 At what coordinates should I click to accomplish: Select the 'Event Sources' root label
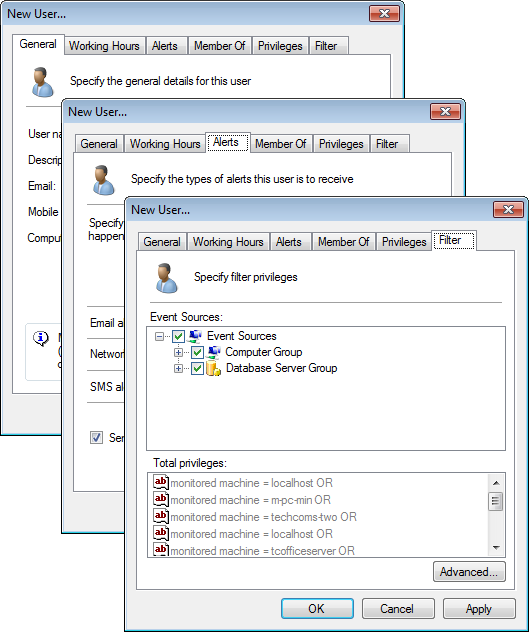(242, 336)
